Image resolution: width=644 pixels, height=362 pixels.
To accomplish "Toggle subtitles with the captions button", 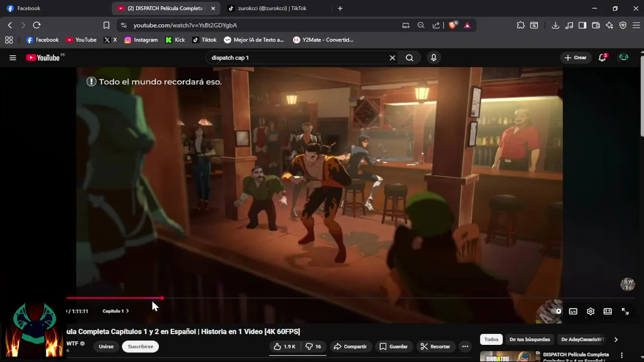I will coord(573,311).
